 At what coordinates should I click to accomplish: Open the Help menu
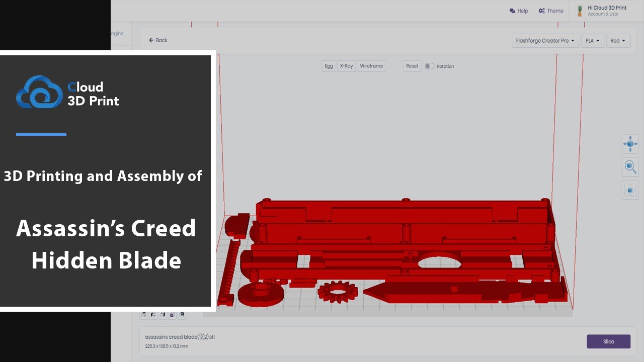click(519, 11)
